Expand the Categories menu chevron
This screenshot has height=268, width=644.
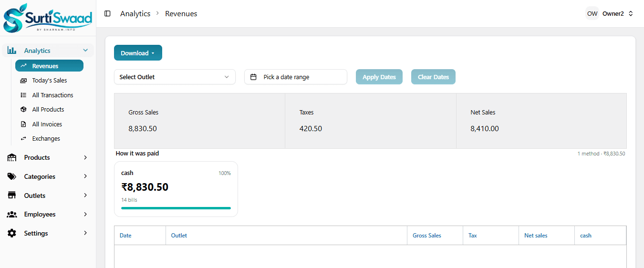point(85,176)
